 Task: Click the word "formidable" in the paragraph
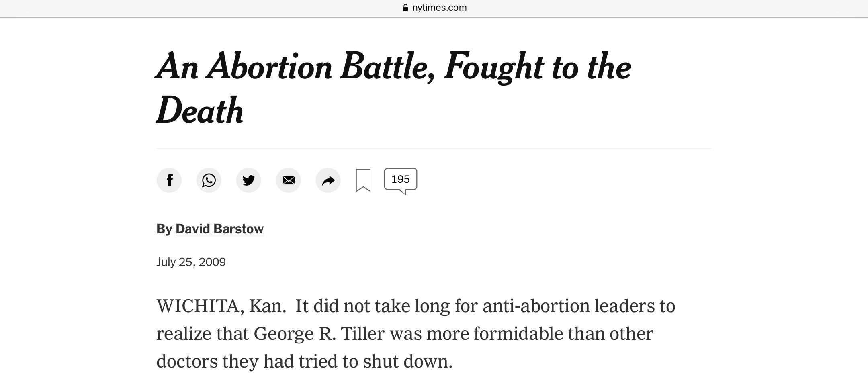(518, 334)
